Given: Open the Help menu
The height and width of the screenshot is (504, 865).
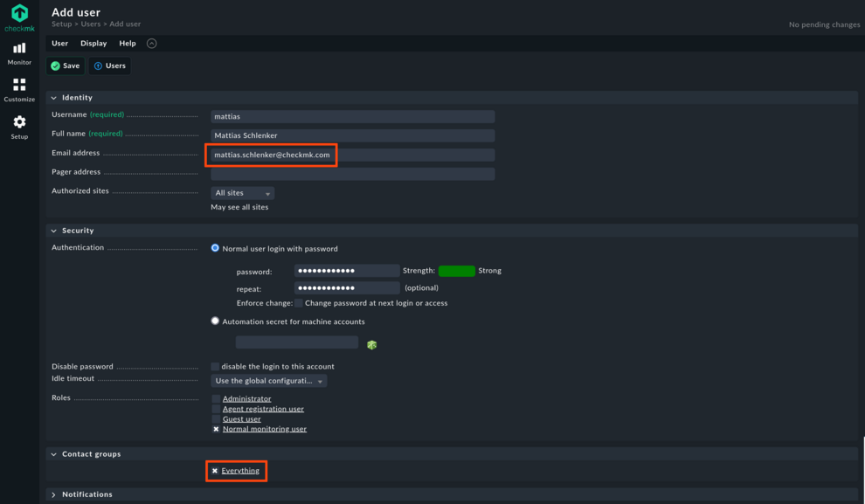Looking at the screenshot, I should pyautogui.click(x=127, y=42).
